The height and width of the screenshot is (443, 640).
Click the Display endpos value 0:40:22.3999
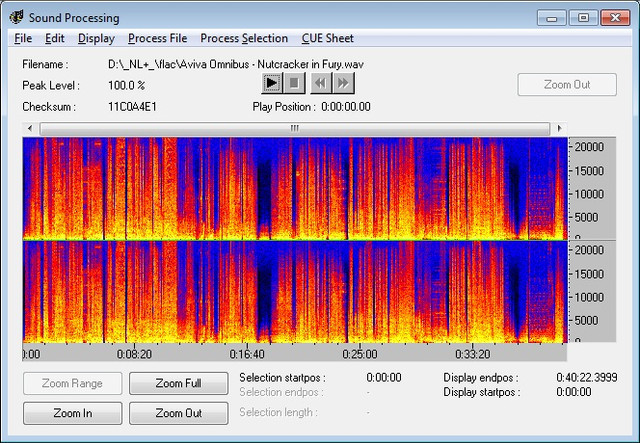[x=587, y=378]
